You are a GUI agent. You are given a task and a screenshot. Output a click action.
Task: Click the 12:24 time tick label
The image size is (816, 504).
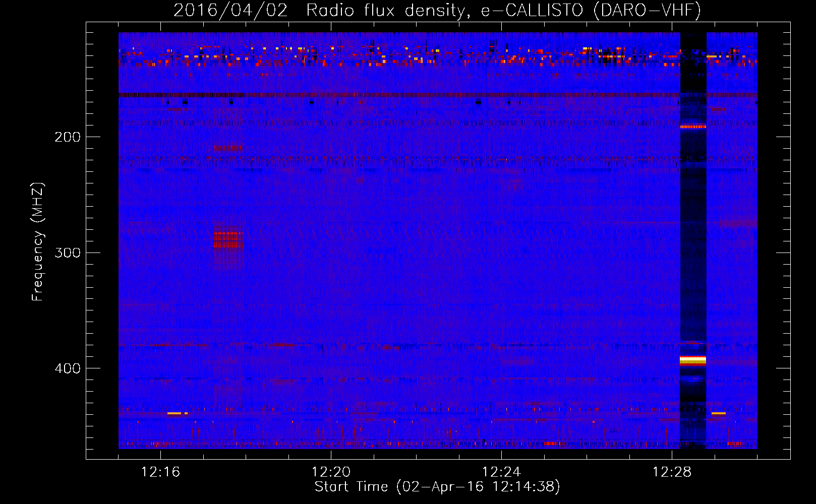[501, 472]
